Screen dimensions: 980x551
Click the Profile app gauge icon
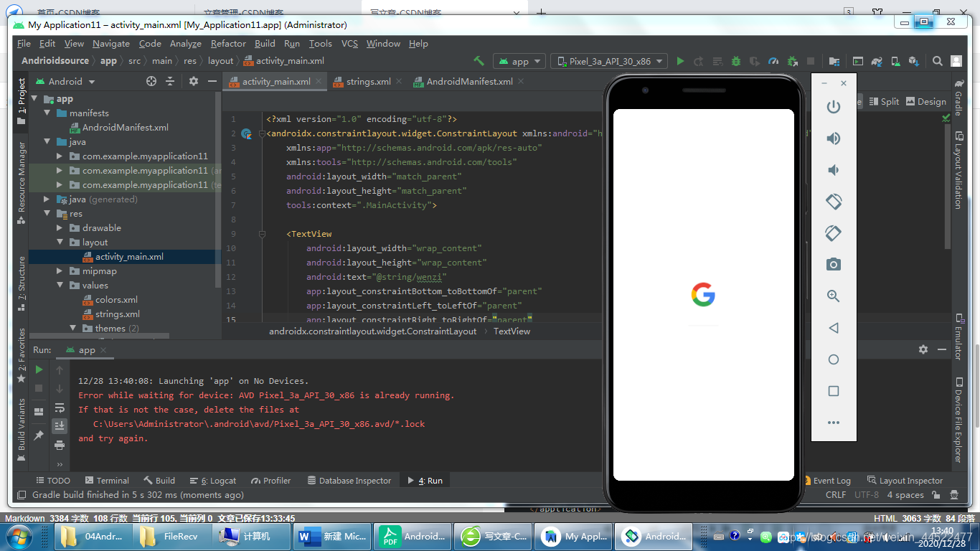point(773,61)
